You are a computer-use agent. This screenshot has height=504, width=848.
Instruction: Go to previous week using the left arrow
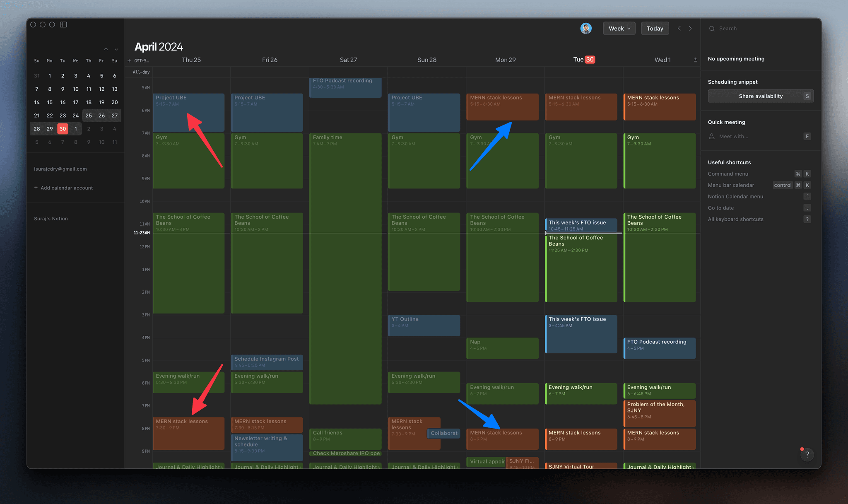click(679, 28)
